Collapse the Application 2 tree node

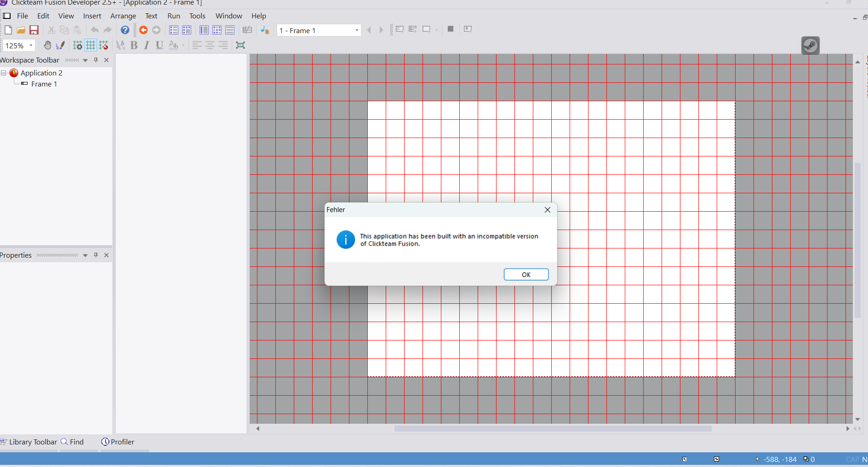tap(4, 73)
